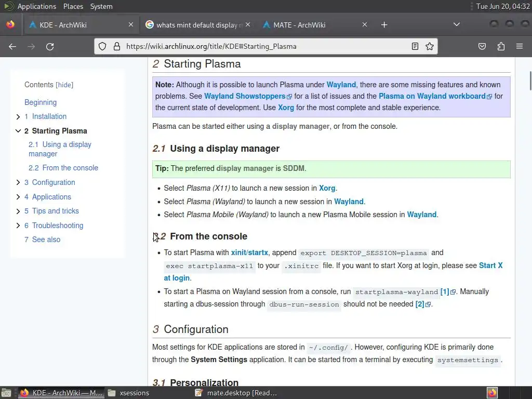Open the list all tabs chevron
Image resolution: width=532 pixels, height=399 pixels.
tap(457, 24)
